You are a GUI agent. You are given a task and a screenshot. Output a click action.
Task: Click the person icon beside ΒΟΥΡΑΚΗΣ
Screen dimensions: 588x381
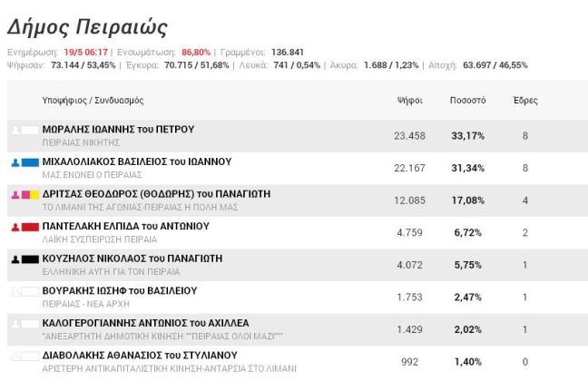(x=15, y=292)
